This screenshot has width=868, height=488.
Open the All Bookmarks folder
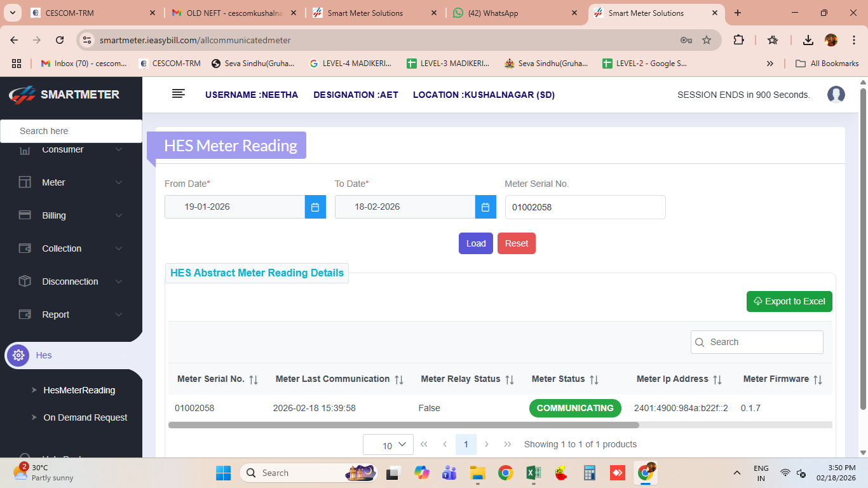827,64
